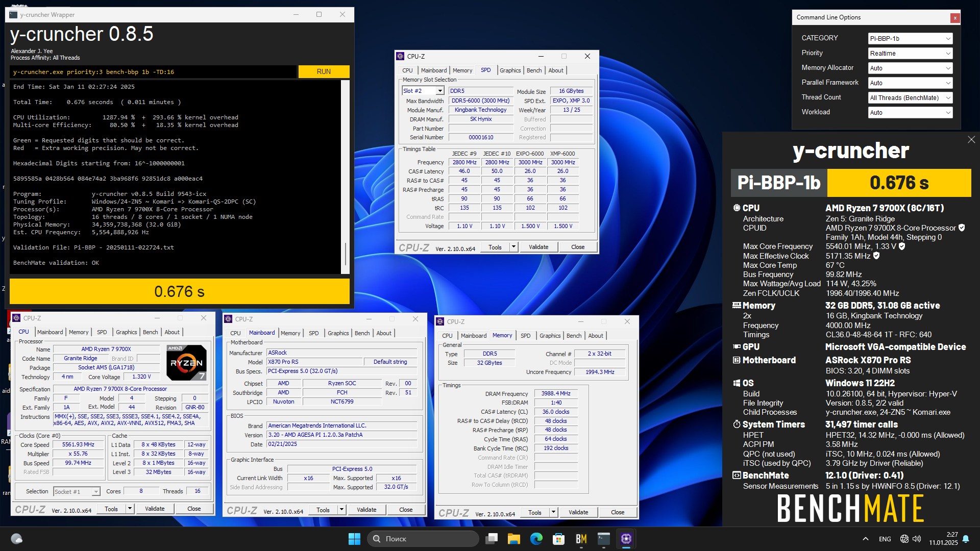
Task: Open Microsoft Store from the taskbar
Action: (559, 539)
